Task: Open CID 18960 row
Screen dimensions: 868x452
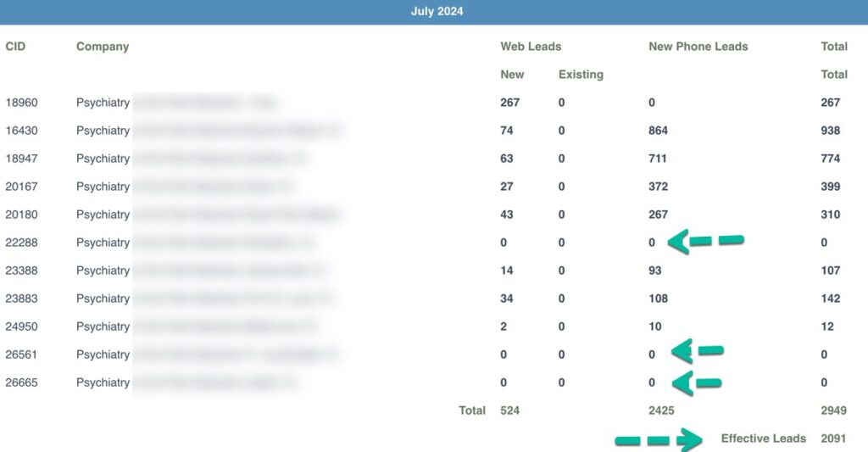Action: [x=21, y=103]
